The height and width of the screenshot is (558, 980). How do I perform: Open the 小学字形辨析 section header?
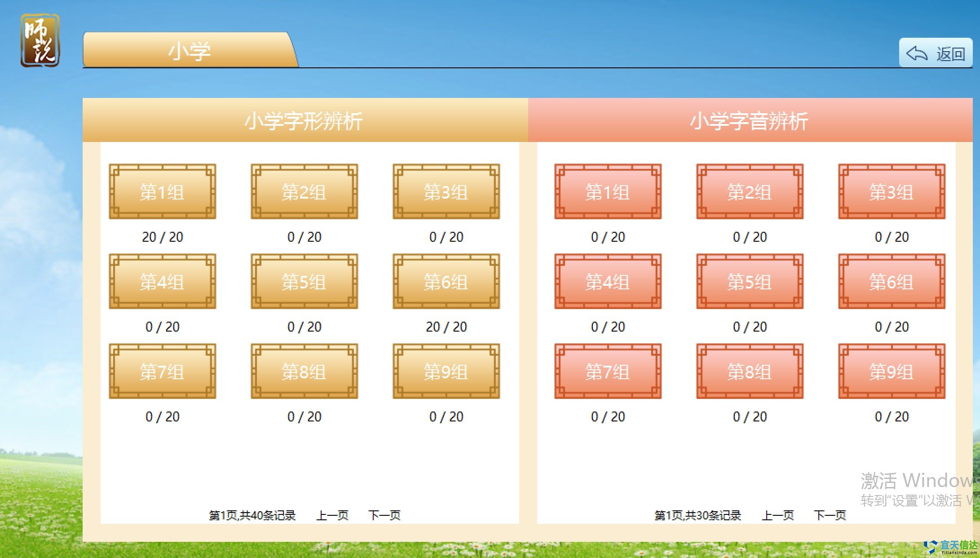pyautogui.click(x=304, y=121)
